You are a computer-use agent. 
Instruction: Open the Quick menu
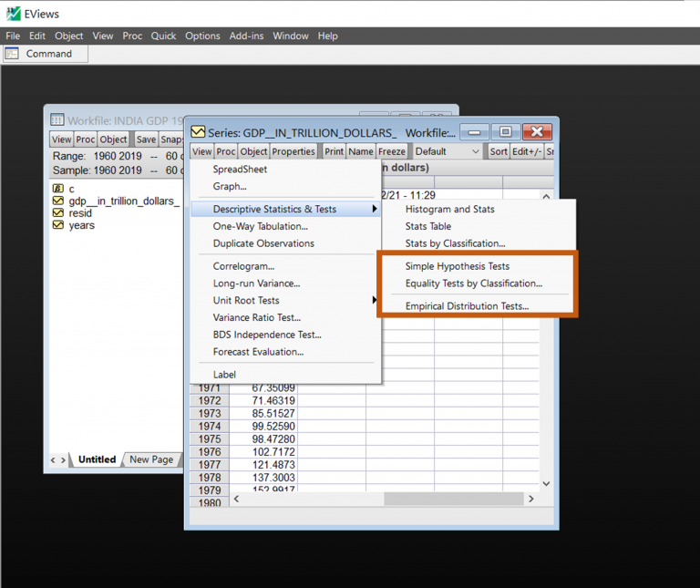[x=163, y=36]
